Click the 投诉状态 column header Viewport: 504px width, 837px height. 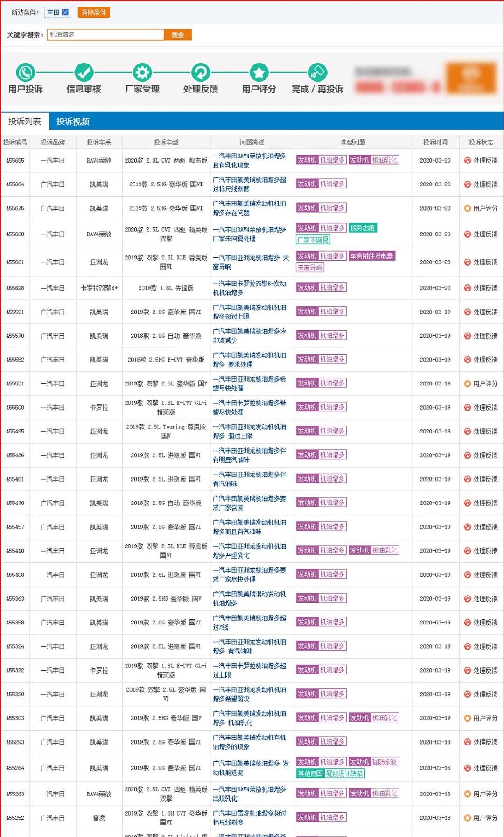[x=481, y=142]
